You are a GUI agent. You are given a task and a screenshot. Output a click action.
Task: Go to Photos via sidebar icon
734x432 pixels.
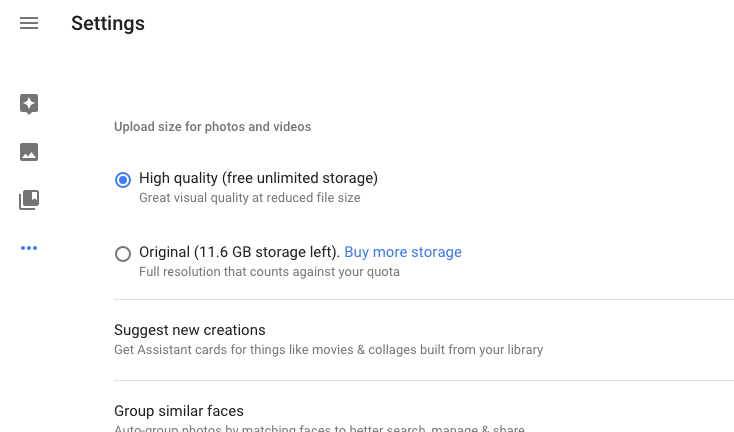pos(29,152)
